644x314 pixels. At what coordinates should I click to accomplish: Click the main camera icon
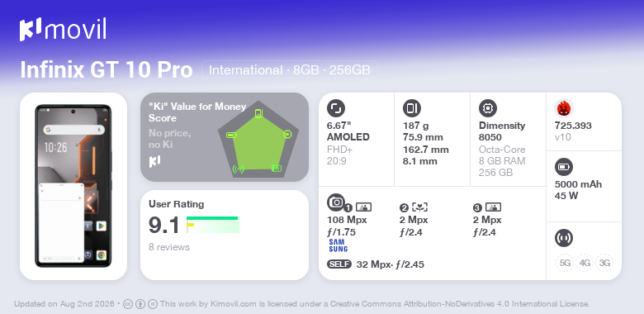pyautogui.click(x=336, y=202)
